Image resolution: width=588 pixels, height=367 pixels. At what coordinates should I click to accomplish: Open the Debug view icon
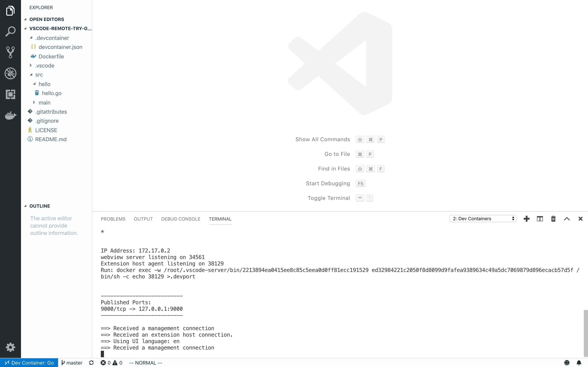coord(10,73)
